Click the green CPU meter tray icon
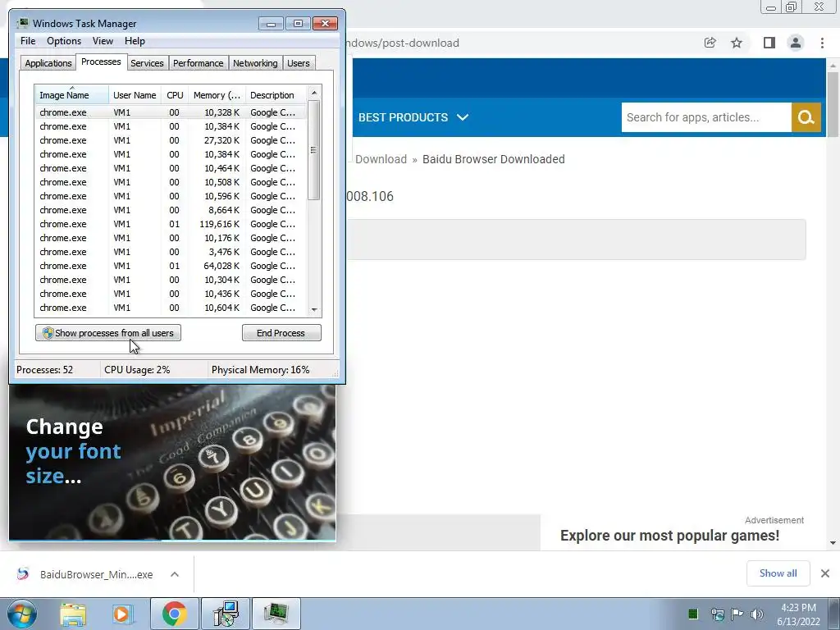 pos(692,614)
